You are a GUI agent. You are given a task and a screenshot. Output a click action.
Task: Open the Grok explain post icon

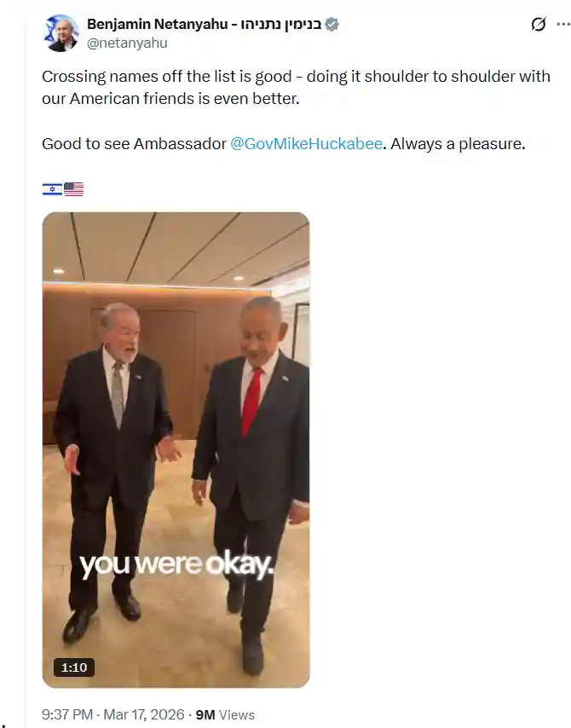(x=538, y=24)
